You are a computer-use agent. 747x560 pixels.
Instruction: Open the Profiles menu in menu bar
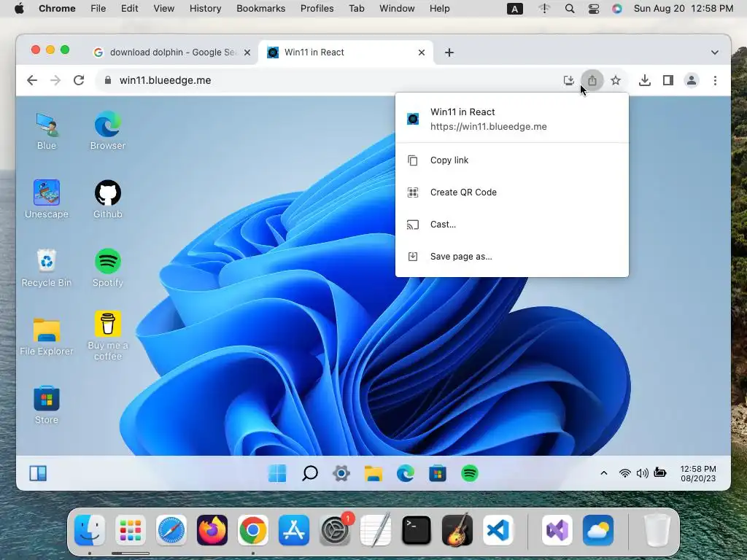(317, 9)
